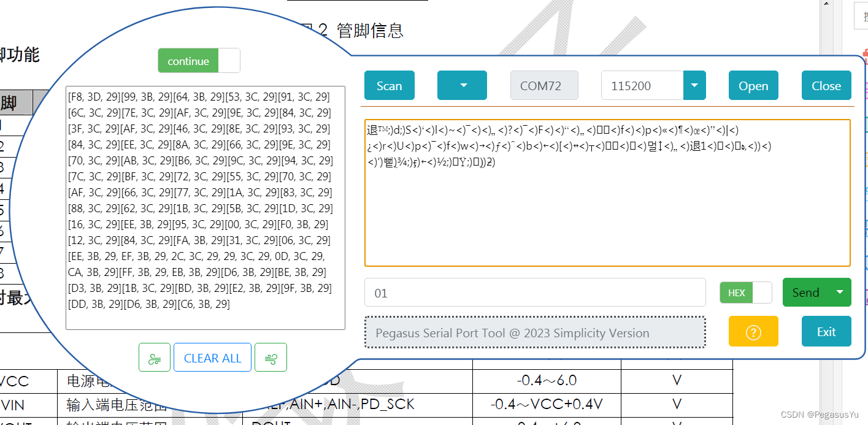
Task: Open the dropdown arrow beside Scan
Action: (x=462, y=85)
